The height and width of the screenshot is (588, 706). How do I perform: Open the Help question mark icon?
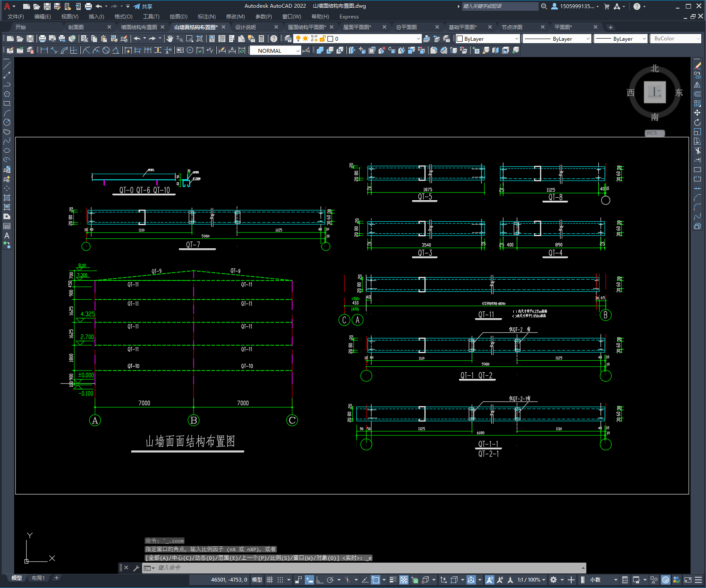274,39
